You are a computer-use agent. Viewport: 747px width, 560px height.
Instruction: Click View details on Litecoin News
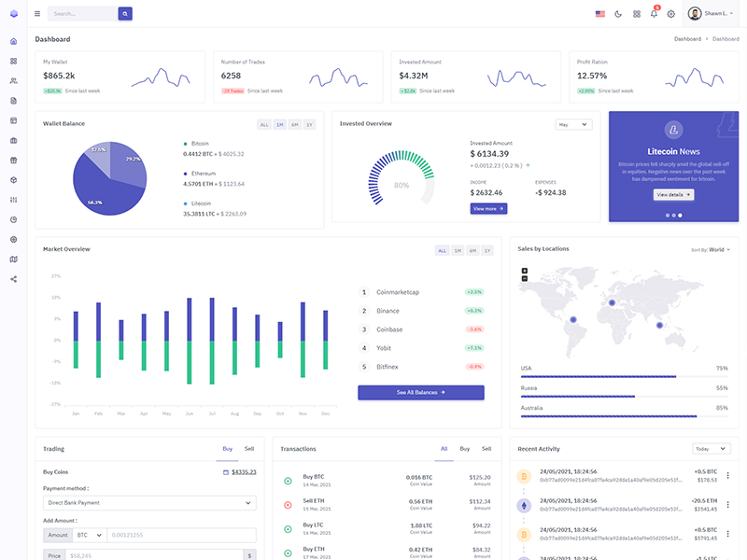pyautogui.click(x=673, y=194)
